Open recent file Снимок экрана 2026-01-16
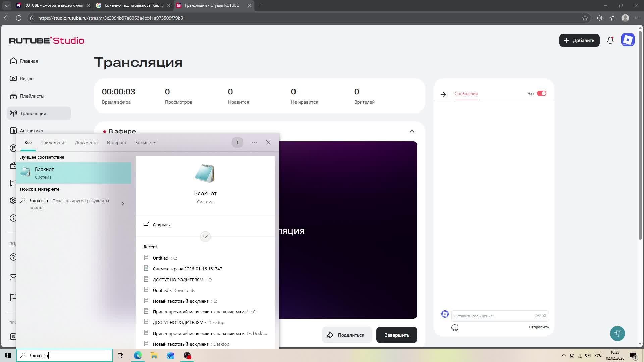 pyautogui.click(x=187, y=269)
